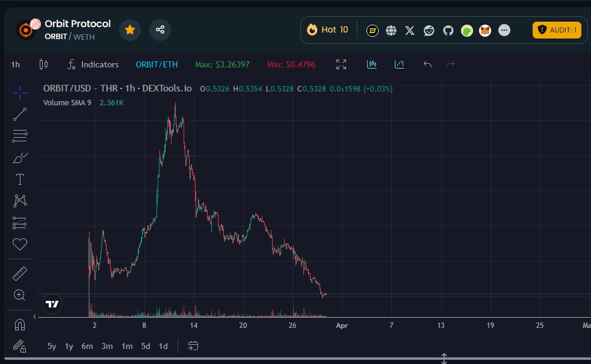The image size is (591, 364).
Task: Open the Bitget exchange icon link
Action: point(373,31)
